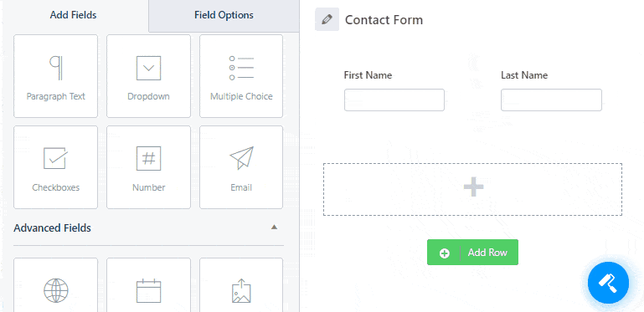Add the Email paper-plane field
The width and height of the screenshot is (644, 312).
(x=241, y=167)
